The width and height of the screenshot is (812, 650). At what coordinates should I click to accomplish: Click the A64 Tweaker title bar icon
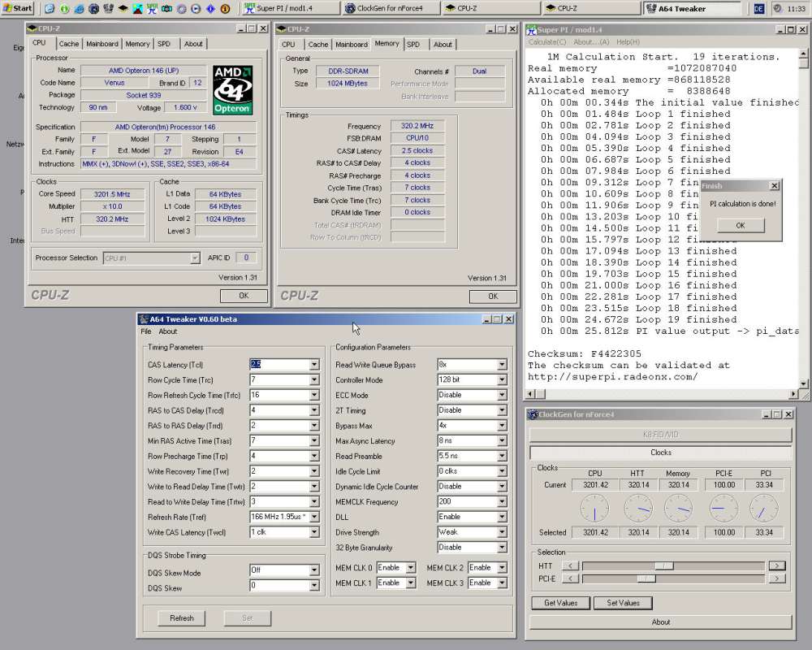click(144, 319)
